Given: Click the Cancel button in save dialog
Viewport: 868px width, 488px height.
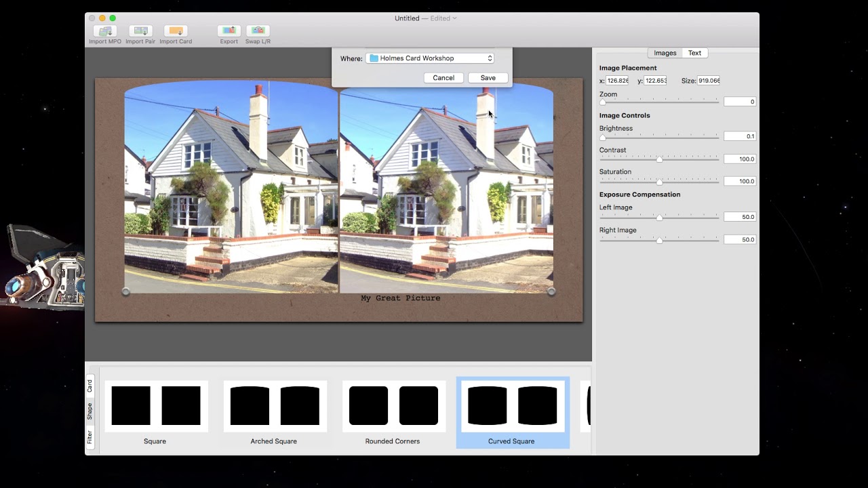Looking at the screenshot, I should pos(443,78).
